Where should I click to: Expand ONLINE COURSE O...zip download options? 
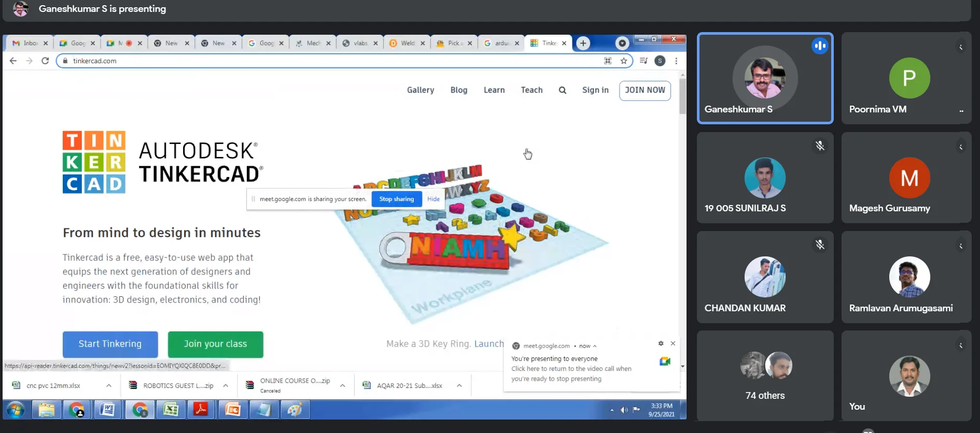343,385
